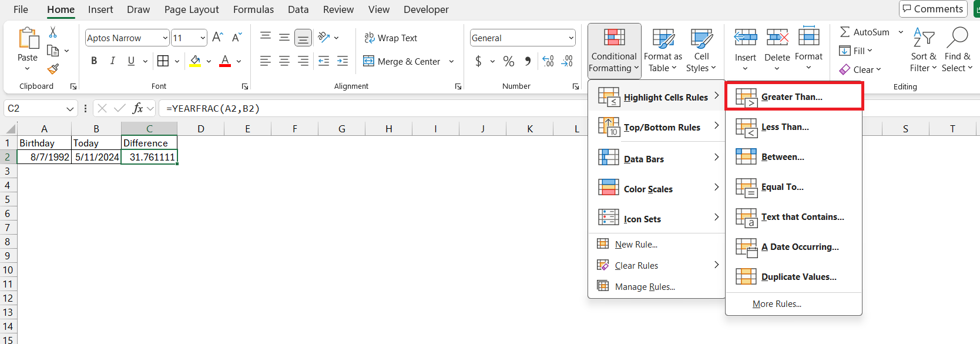
Task: Switch to the Page Layout tab
Action: click(x=192, y=9)
